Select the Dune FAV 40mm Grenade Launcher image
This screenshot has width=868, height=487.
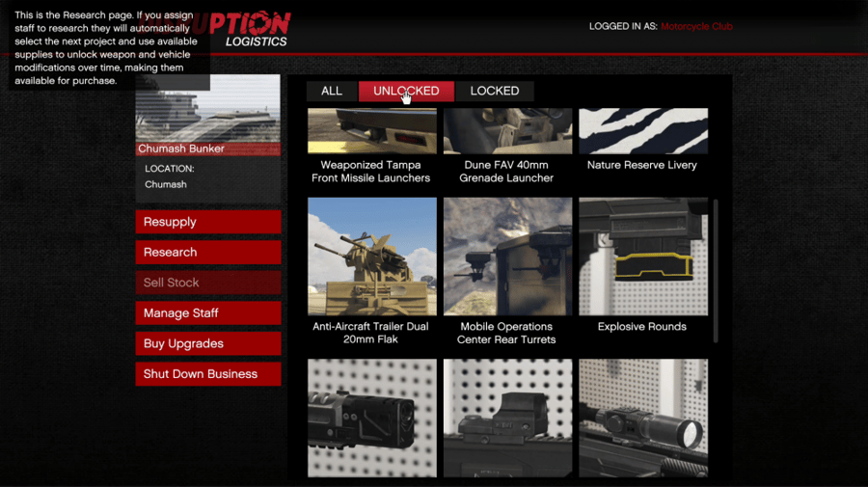[507, 131]
